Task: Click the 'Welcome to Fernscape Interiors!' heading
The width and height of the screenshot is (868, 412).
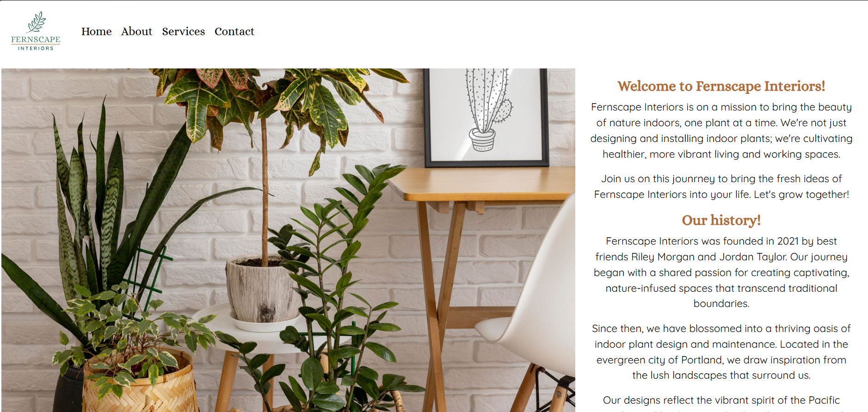Action: pos(721,86)
